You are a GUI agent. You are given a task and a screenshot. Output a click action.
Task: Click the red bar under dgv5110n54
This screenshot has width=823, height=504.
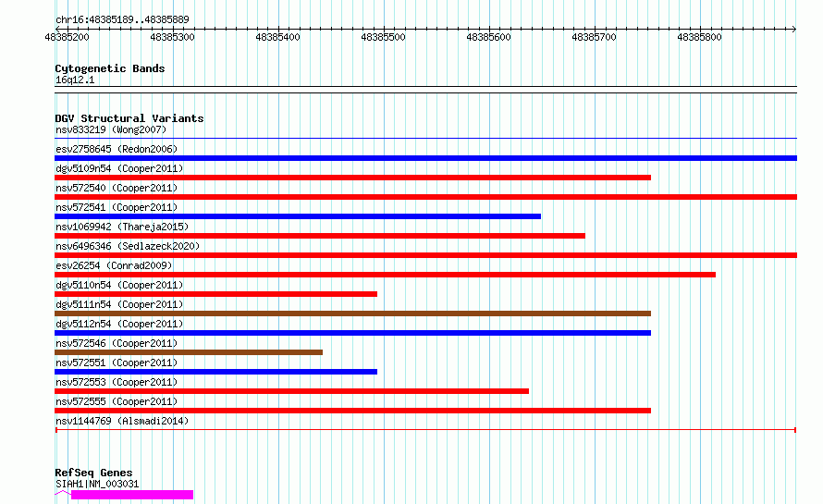click(215, 294)
